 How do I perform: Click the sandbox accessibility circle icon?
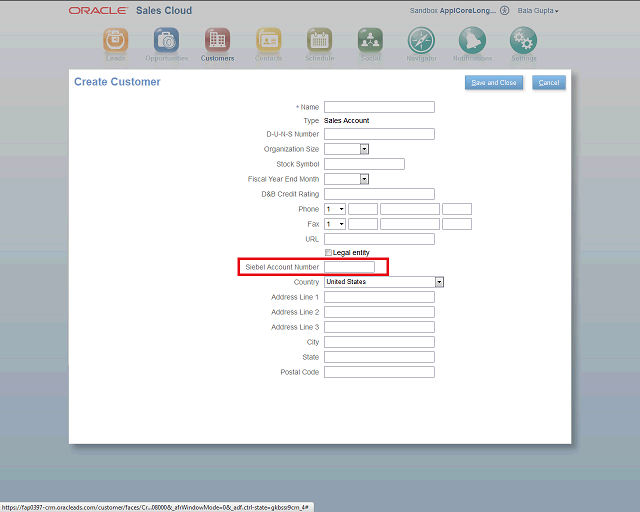pyautogui.click(x=504, y=11)
